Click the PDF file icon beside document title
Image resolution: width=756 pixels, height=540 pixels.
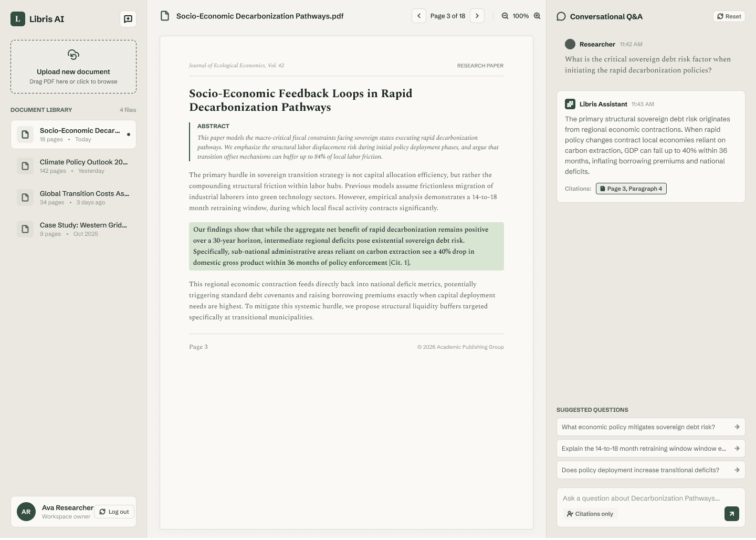[x=165, y=16]
